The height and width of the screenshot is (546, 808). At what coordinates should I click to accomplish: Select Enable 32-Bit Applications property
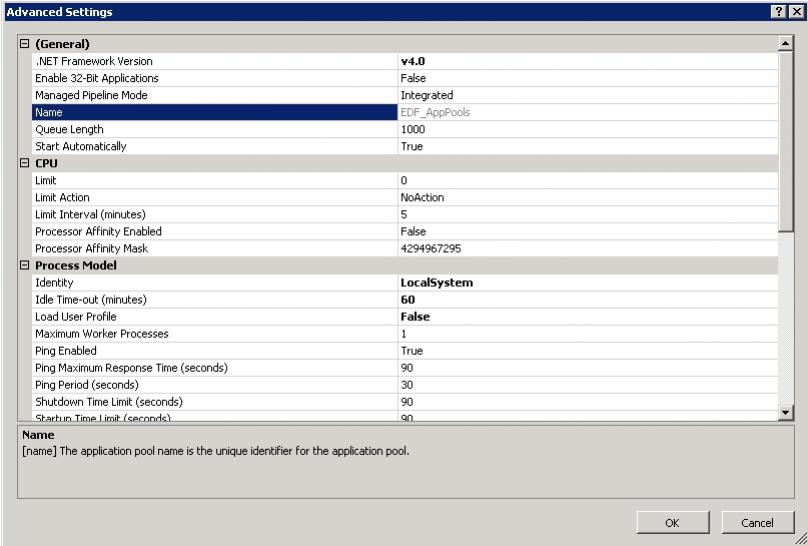214,78
